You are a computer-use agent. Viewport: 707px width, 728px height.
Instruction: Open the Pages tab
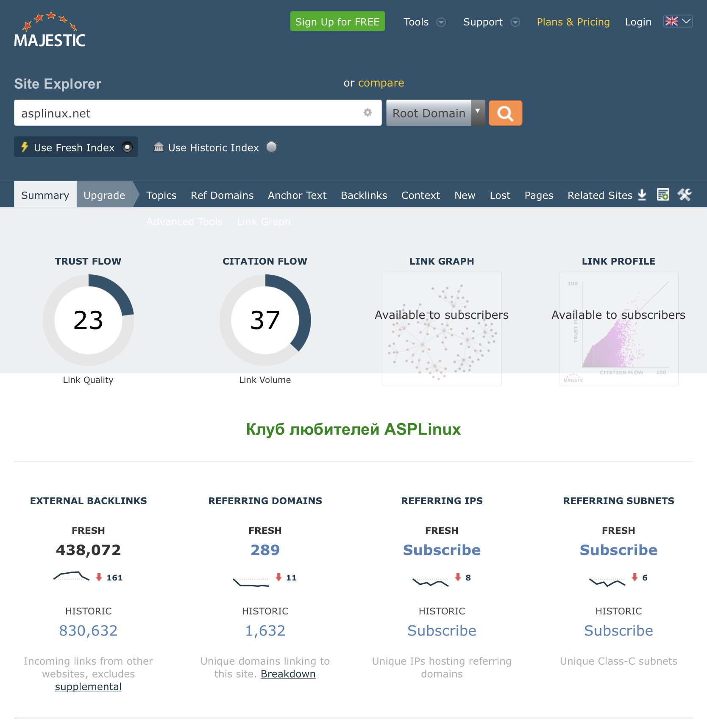[x=539, y=195]
